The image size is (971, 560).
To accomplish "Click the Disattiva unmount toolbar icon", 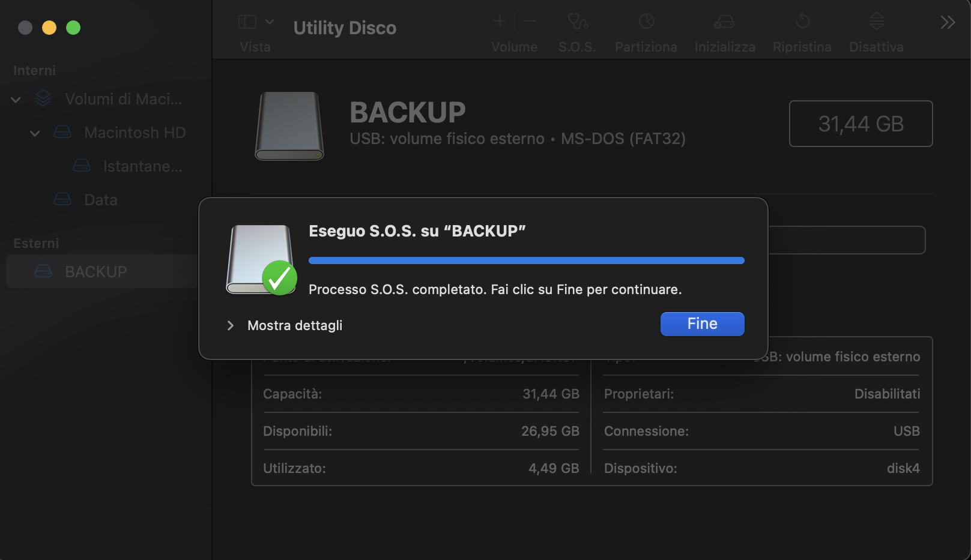I will [876, 22].
